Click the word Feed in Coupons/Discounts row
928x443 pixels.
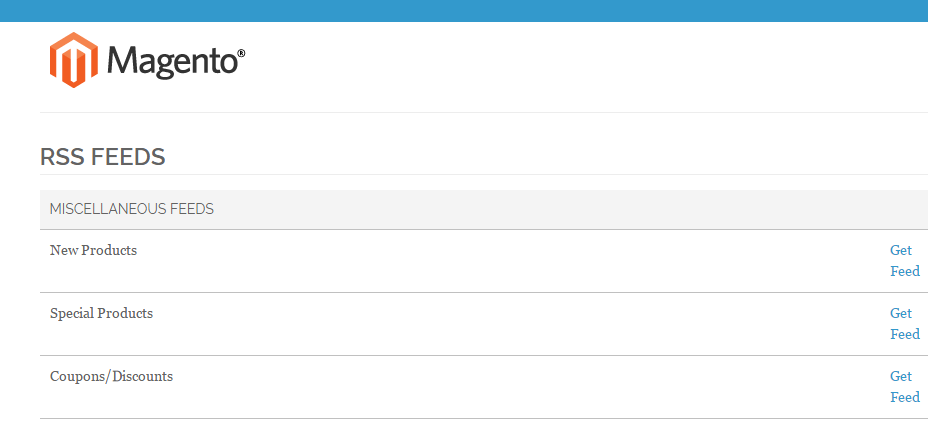(905, 397)
